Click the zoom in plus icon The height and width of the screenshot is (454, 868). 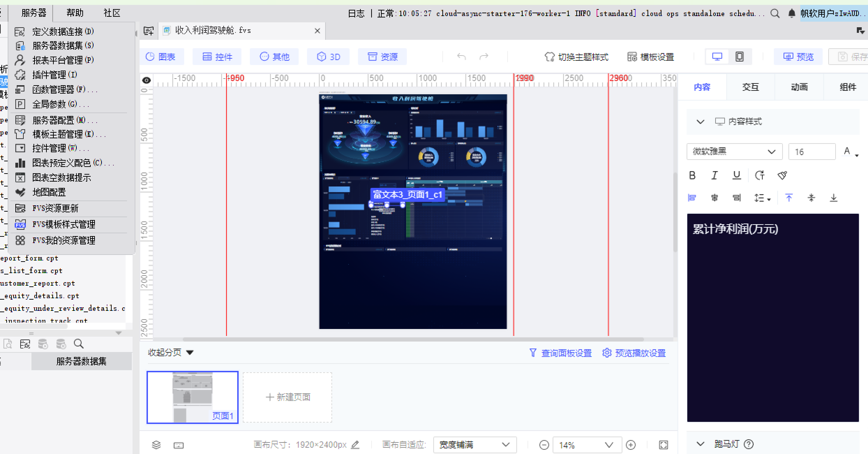pos(631,445)
